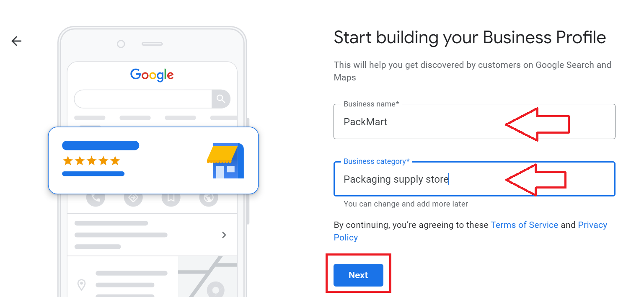Open the Terms of Service link
The image size is (644, 297).
524,225
